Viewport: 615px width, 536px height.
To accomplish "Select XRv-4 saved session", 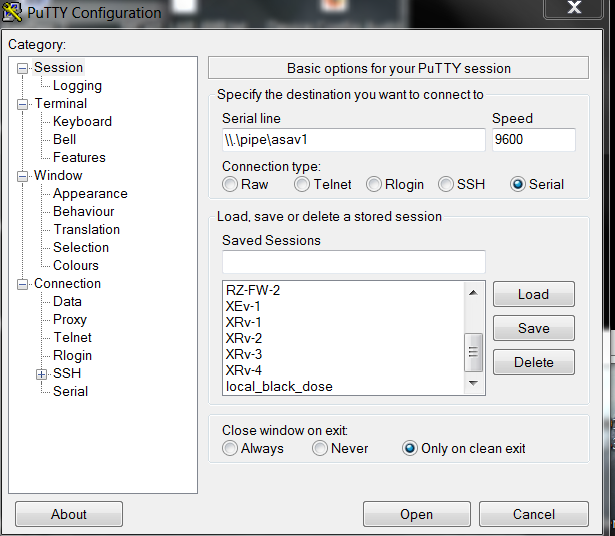I will click(x=344, y=371).
